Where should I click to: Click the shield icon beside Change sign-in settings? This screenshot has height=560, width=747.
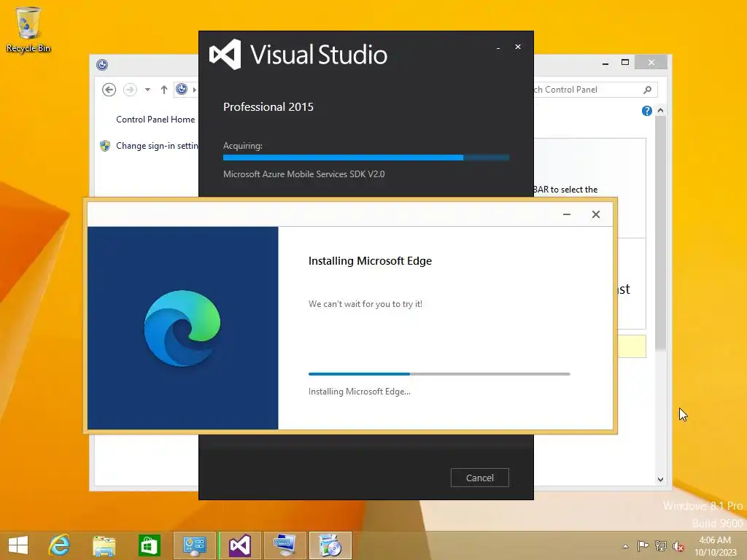point(105,146)
